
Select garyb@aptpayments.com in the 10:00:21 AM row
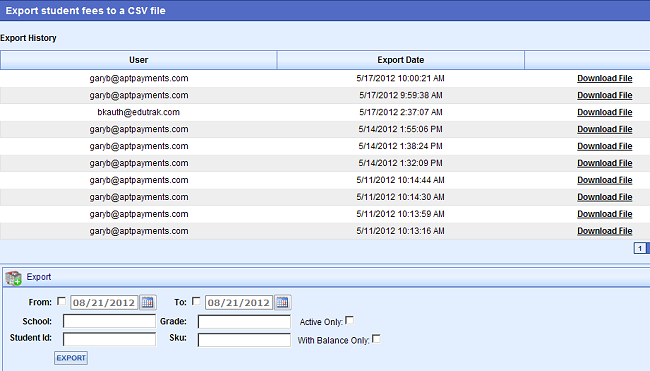click(x=138, y=78)
